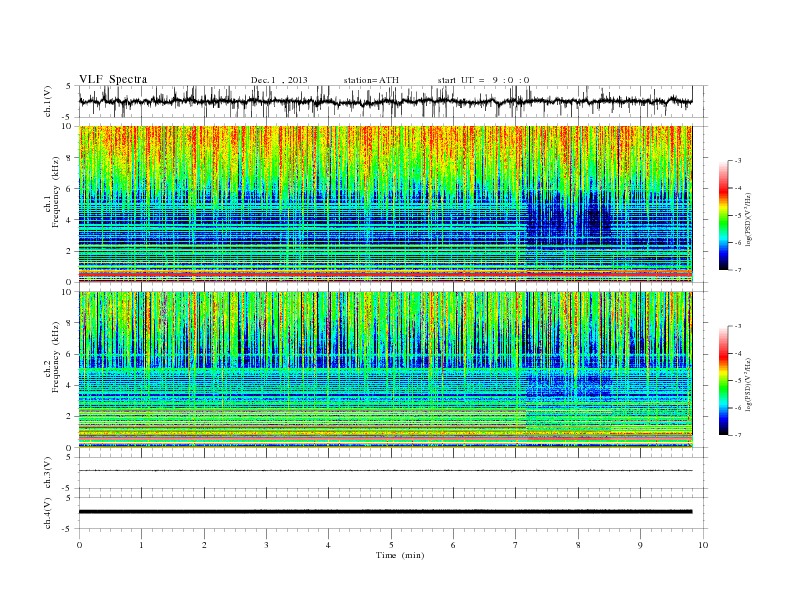Click the "-7" label on ch.1 color bar

[738, 270]
